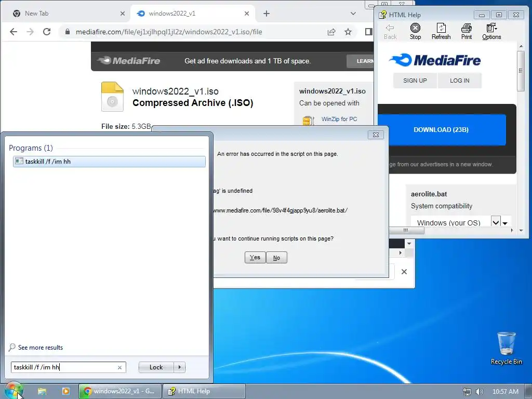Viewport: 532px width, 399px height.
Task: Expand shutdown options arrow beside Lock
Action: tap(179, 367)
